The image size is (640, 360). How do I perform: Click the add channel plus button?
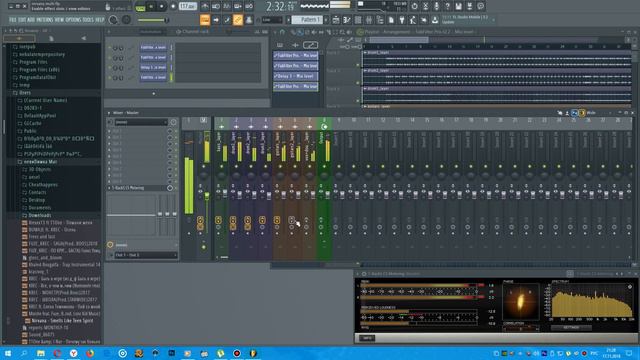click(153, 93)
